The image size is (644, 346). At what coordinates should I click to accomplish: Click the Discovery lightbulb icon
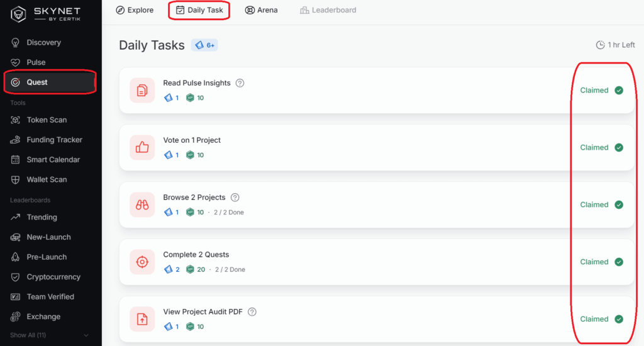coord(15,42)
